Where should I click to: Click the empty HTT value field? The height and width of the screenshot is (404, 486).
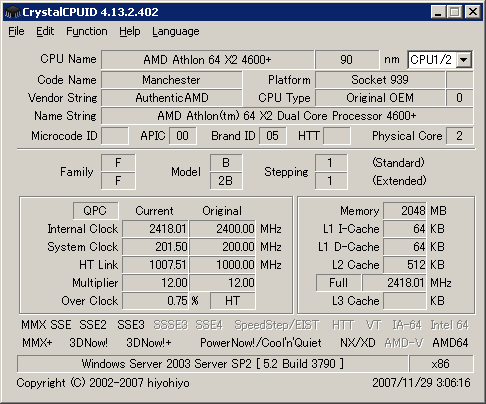pyautogui.click(x=337, y=136)
